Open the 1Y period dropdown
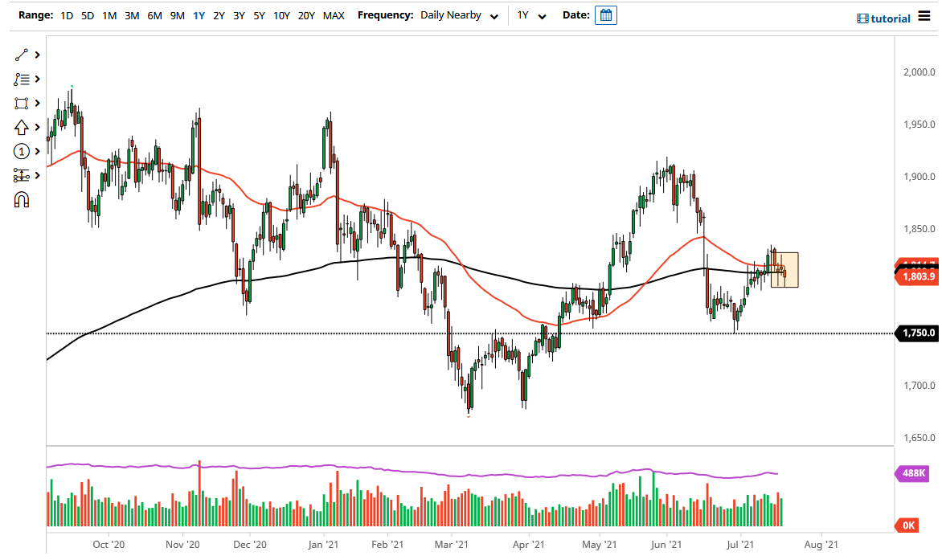The width and height of the screenshot is (942, 560). tap(531, 15)
